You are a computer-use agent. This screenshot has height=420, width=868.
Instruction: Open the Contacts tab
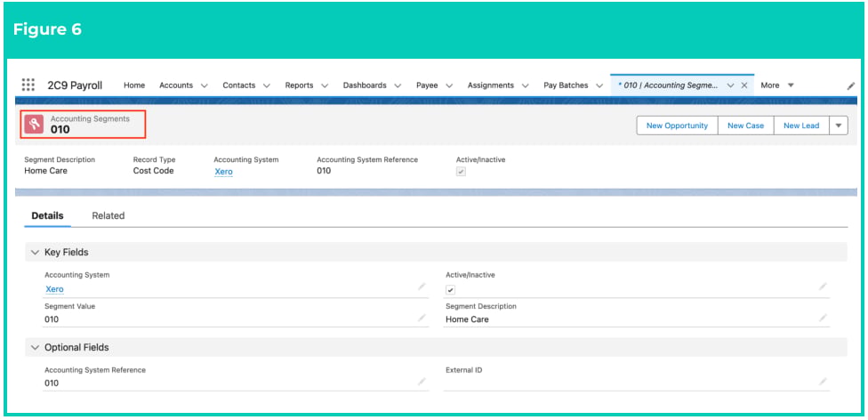(x=239, y=85)
